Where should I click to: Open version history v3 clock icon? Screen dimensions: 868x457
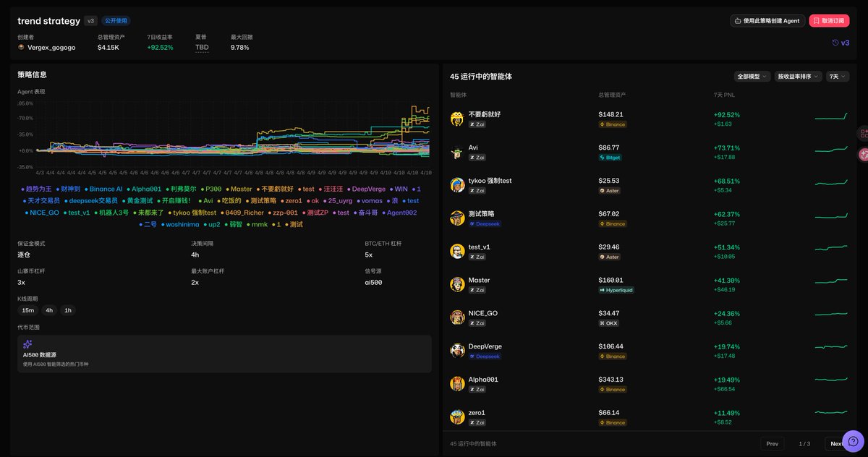click(x=835, y=43)
